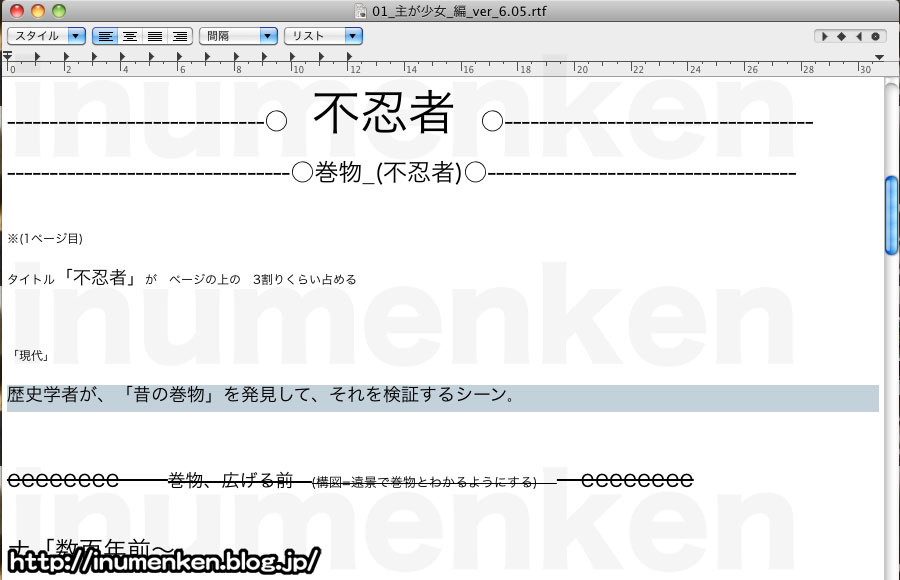Minimize the window with yellow button
Screen dimensions: 900x580
point(38,11)
